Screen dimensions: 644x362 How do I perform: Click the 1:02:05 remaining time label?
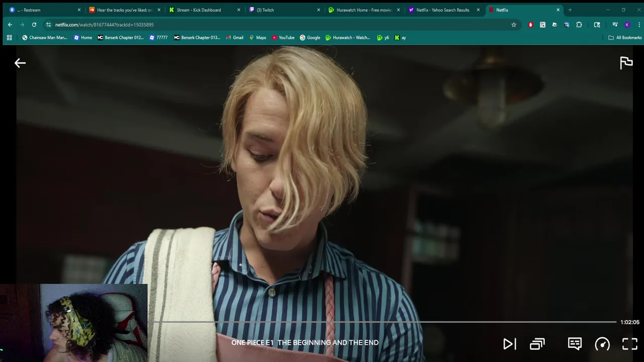click(x=630, y=322)
